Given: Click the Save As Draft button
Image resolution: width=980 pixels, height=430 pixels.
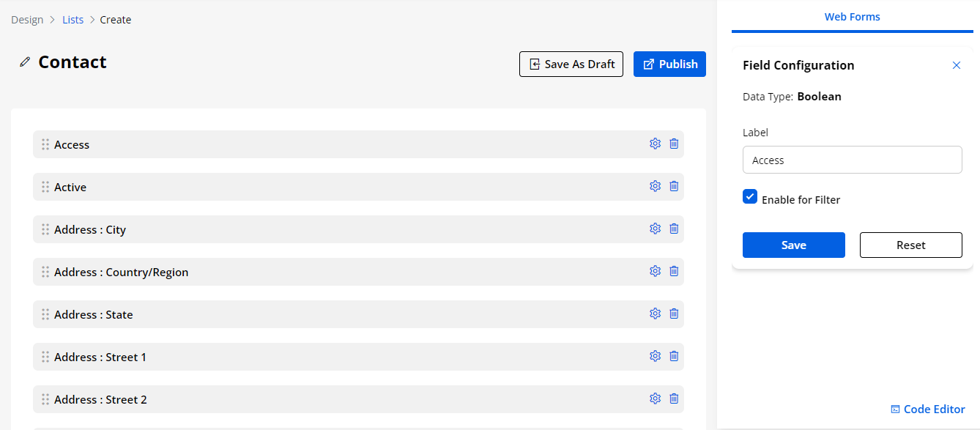Looking at the screenshot, I should click(571, 64).
